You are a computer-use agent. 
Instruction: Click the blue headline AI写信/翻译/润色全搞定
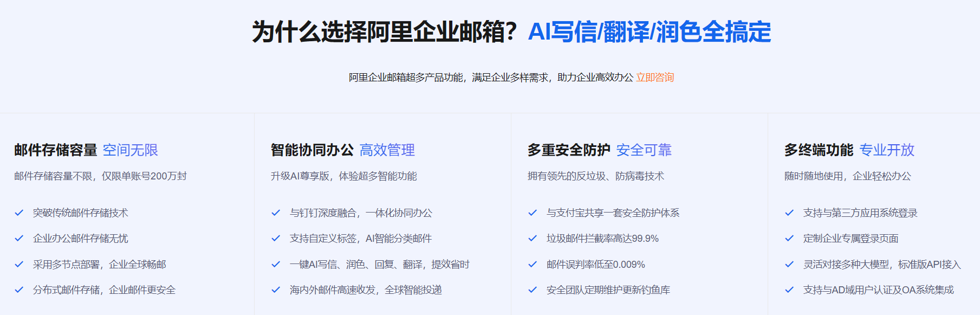pyautogui.click(x=650, y=32)
